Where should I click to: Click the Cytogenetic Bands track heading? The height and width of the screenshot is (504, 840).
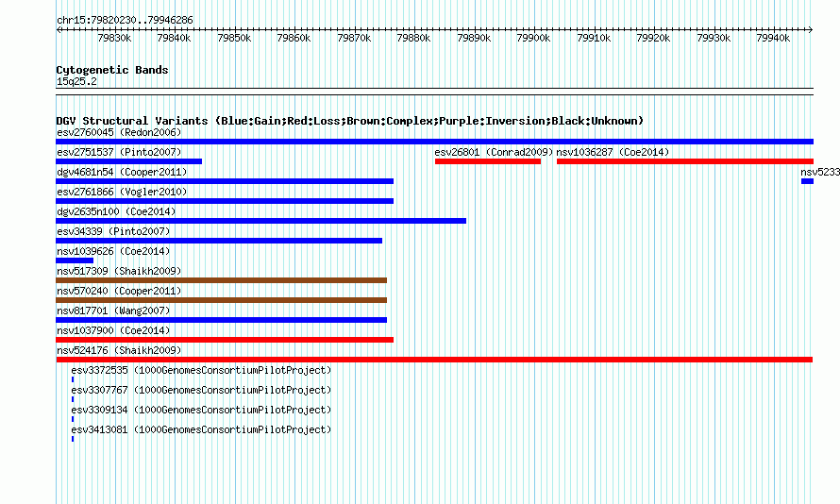(x=112, y=70)
